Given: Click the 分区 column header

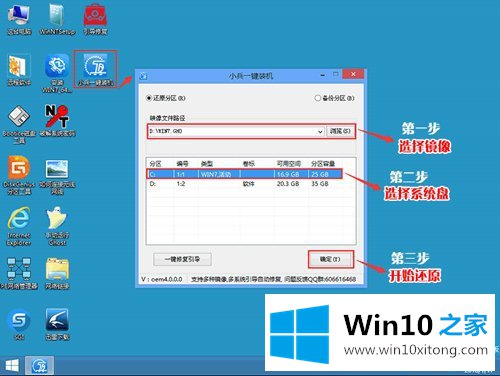Looking at the screenshot, I should pos(156,164).
